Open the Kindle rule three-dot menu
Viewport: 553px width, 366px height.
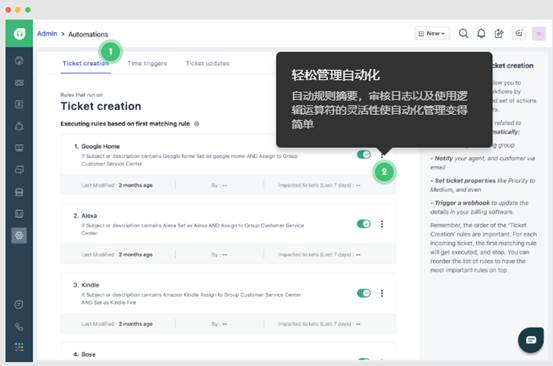[x=382, y=293]
